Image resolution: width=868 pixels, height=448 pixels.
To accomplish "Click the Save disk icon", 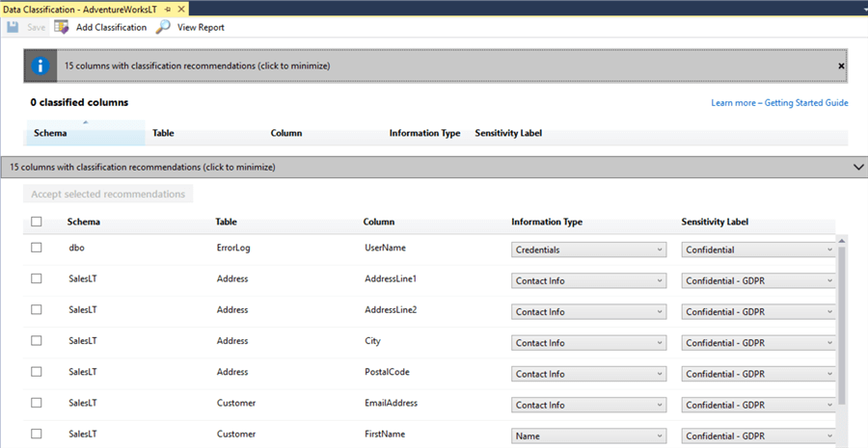I will pyautogui.click(x=13, y=27).
